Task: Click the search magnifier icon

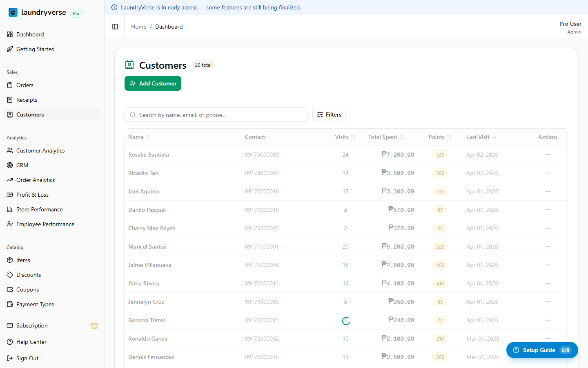Action: coord(133,115)
